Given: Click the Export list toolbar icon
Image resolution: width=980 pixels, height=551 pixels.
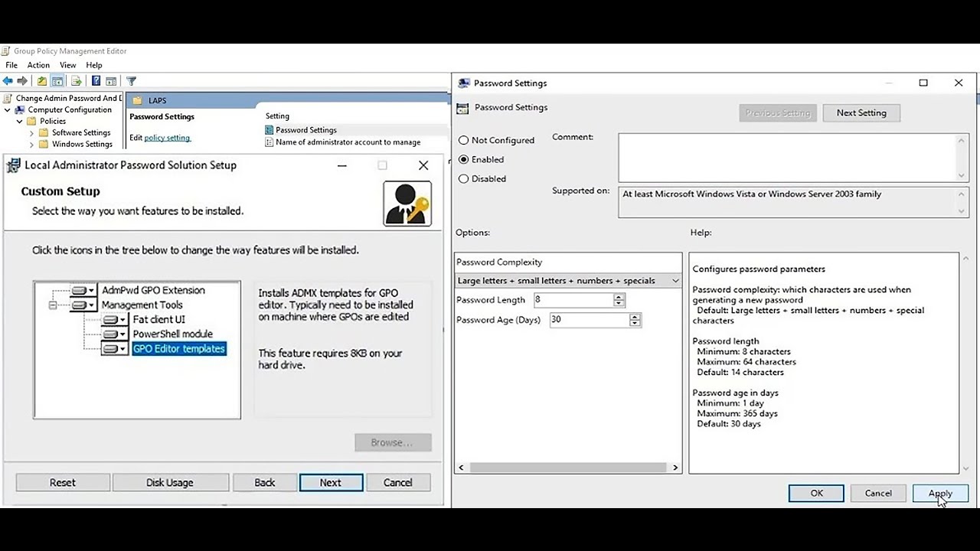Looking at the screenshot, I should 77,81.
